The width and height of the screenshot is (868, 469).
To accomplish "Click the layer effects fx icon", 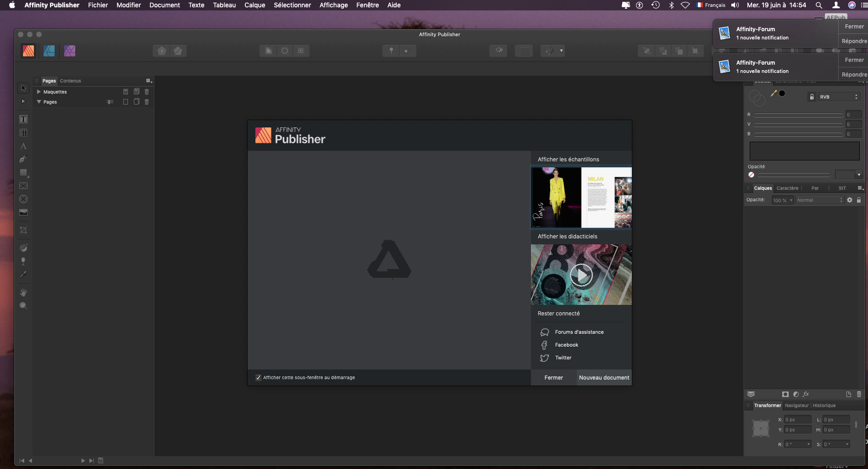I will tap(806, 394).
